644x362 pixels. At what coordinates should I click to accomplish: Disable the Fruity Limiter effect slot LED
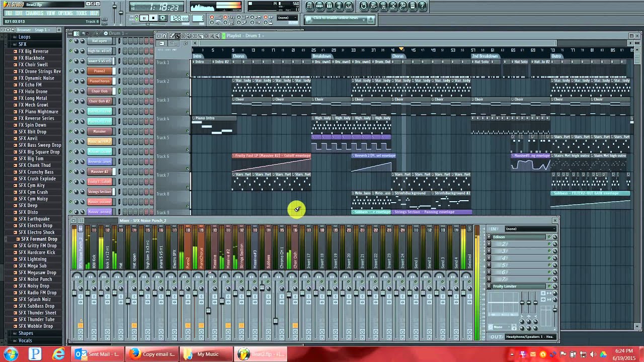pyautogui.click(x=549, y=286)
